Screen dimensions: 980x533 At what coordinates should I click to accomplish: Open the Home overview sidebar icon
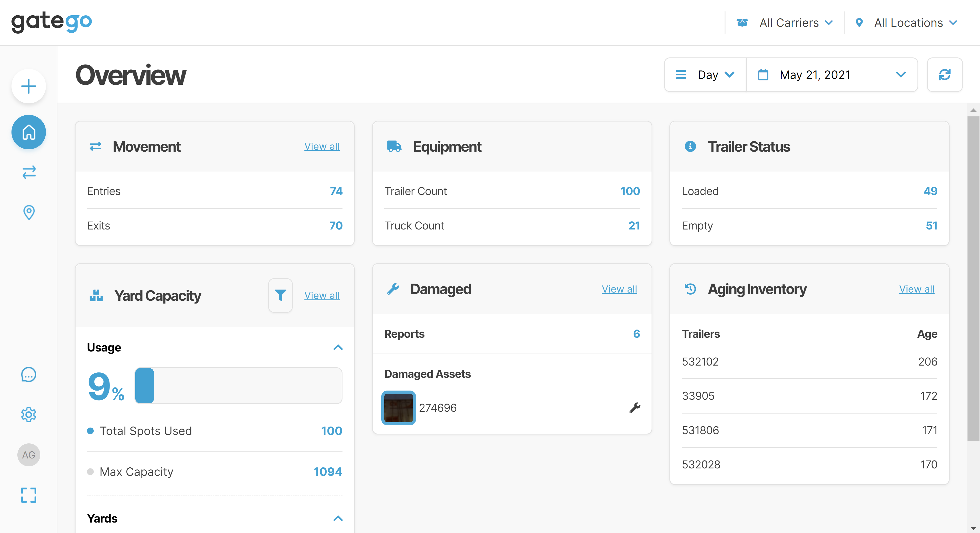coord(29,132)
